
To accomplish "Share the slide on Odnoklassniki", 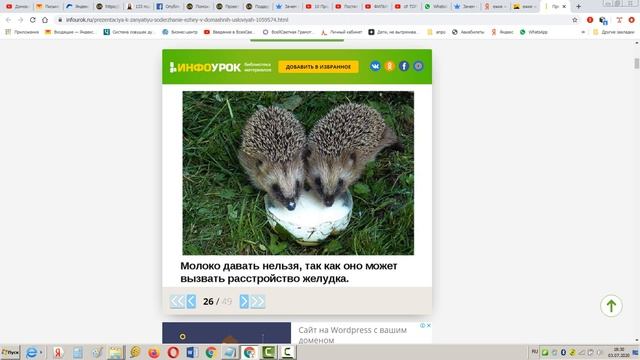I will coord(389,66).
